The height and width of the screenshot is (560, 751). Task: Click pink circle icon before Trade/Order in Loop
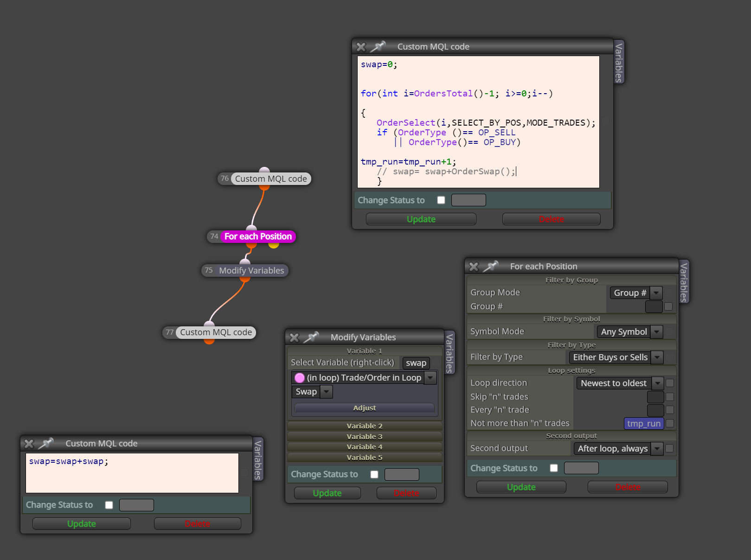(300, 378)
